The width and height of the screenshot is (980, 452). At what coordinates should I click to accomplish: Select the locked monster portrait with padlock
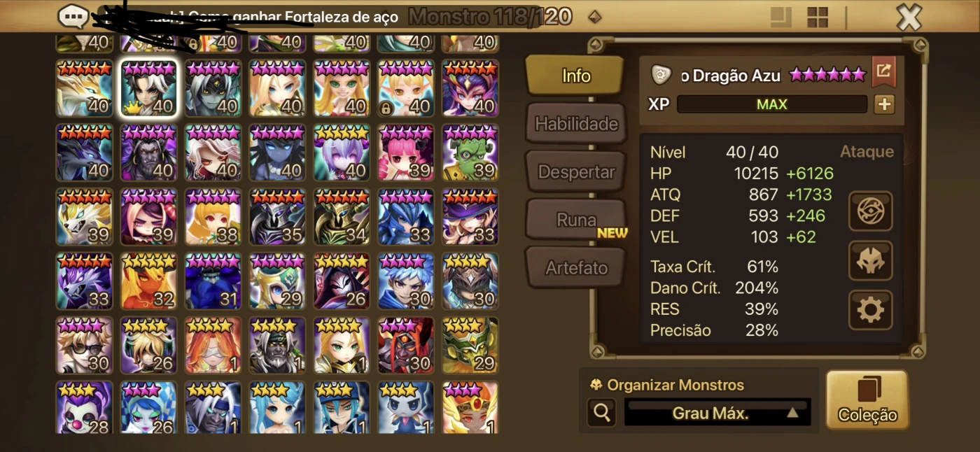[406, 87]
